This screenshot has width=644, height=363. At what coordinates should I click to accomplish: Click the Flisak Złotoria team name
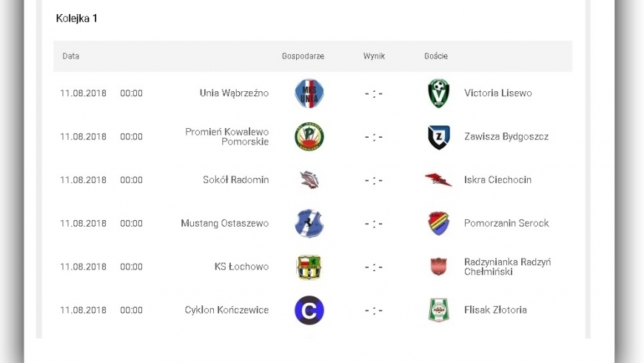coord(495,310)
